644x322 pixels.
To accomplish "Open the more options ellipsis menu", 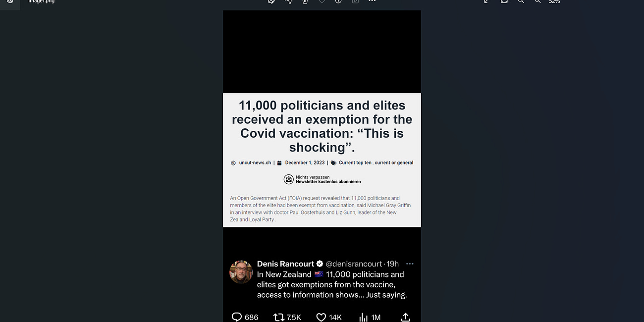I will [x=372, y=2].
